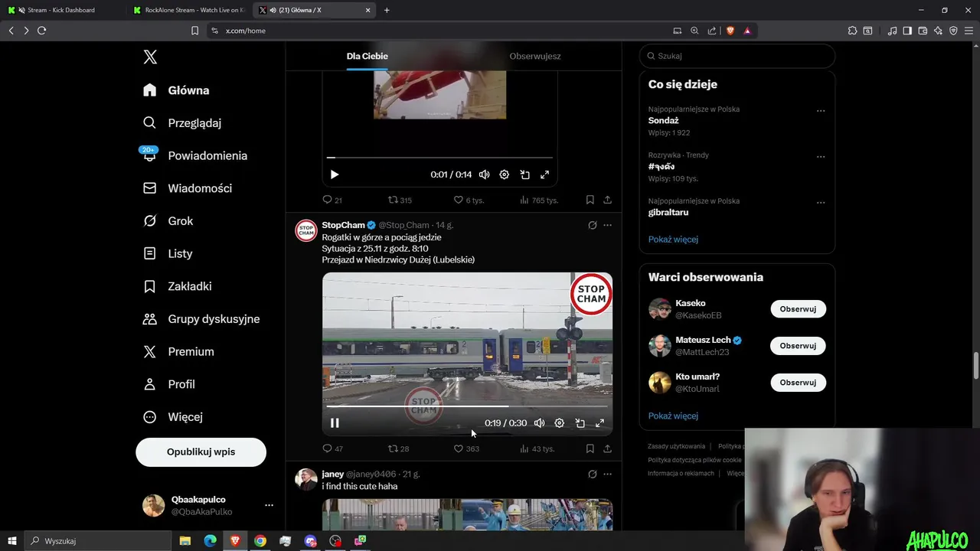Click Pokaż więcej under Warci obserwowania
This screenshot has height=551, width=980.
(x=673, y=416)
